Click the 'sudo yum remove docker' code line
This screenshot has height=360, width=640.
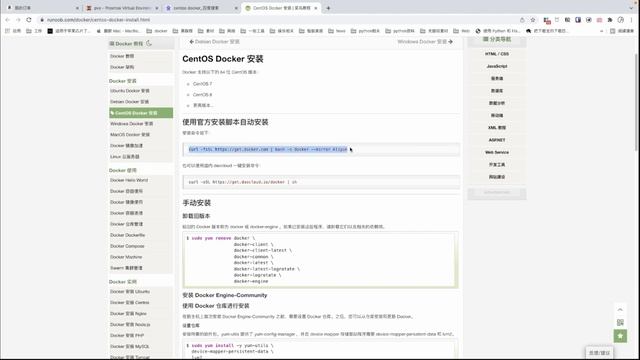[x=221, y=238]
